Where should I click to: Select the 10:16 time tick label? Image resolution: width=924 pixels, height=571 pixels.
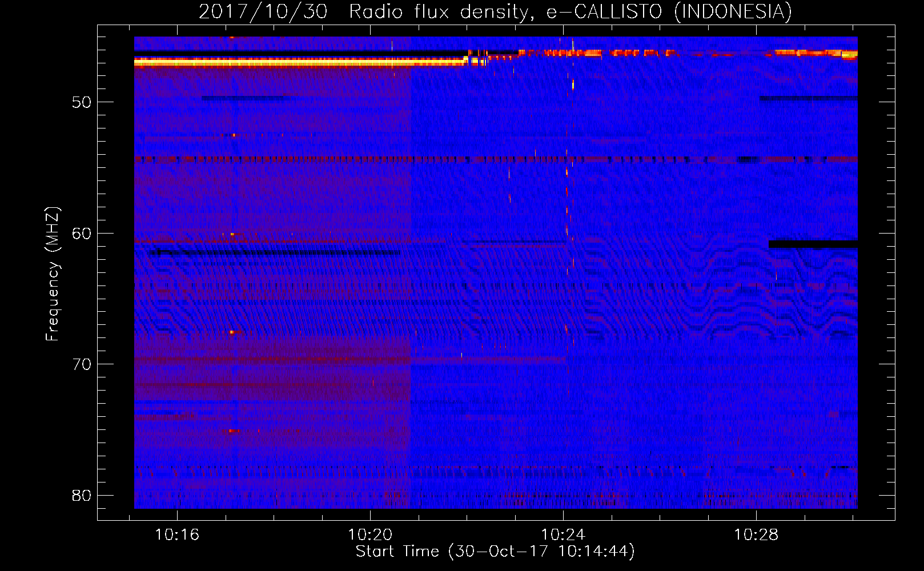[x=177, y=535]
